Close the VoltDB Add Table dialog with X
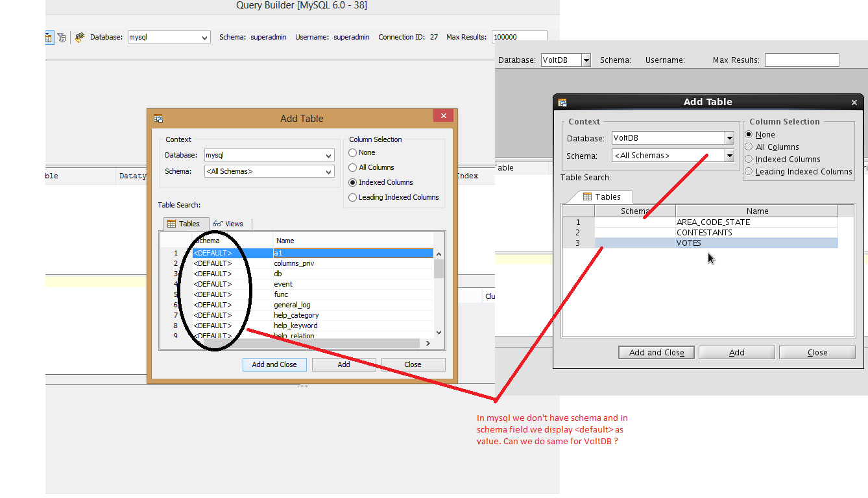This screenshot has width=868, height=498. (x=854, y=102)
